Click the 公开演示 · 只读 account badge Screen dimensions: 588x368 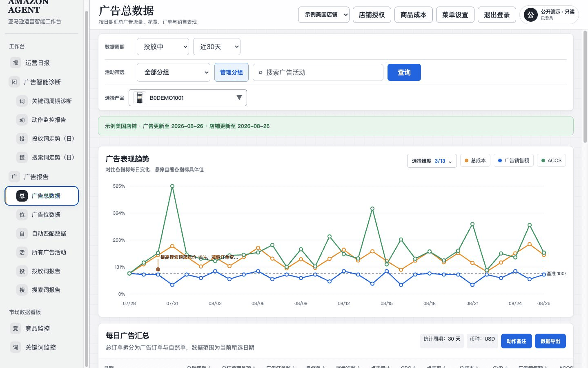coord(549,15)
